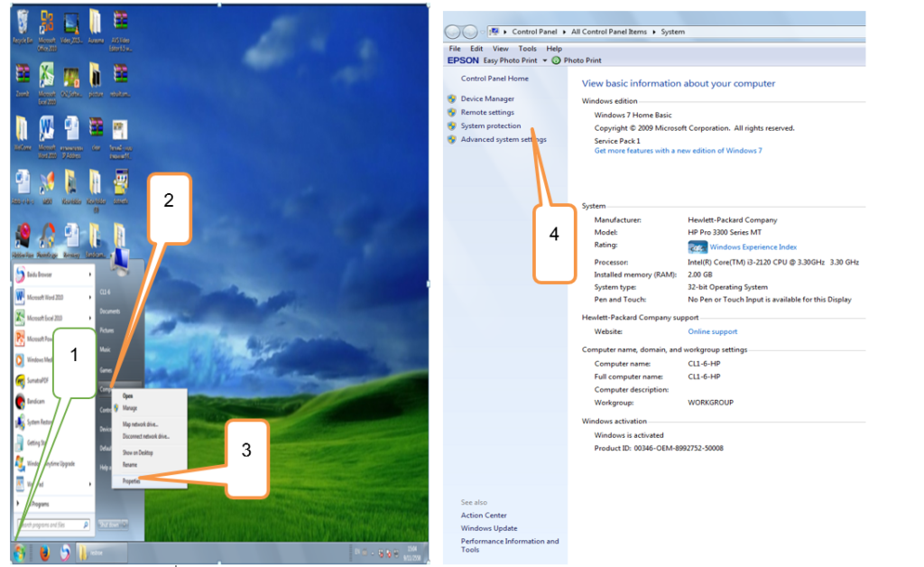The height and width of the screenshot is (567, 924).
Task: Click the Back navigation arrow button
Action: click(x=452, y=32)
